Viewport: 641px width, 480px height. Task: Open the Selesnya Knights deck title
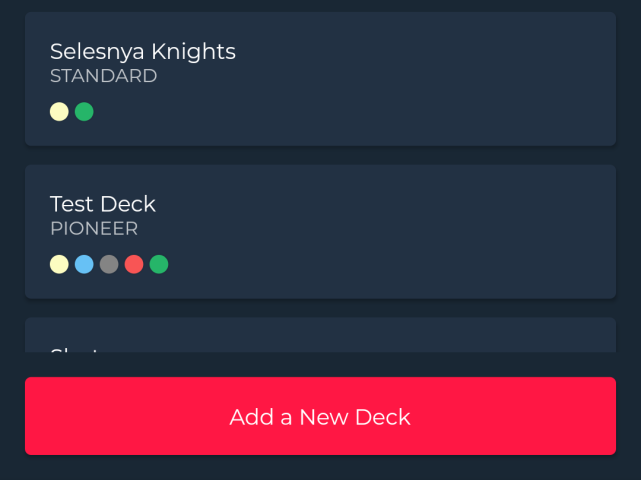coord(143,51)
